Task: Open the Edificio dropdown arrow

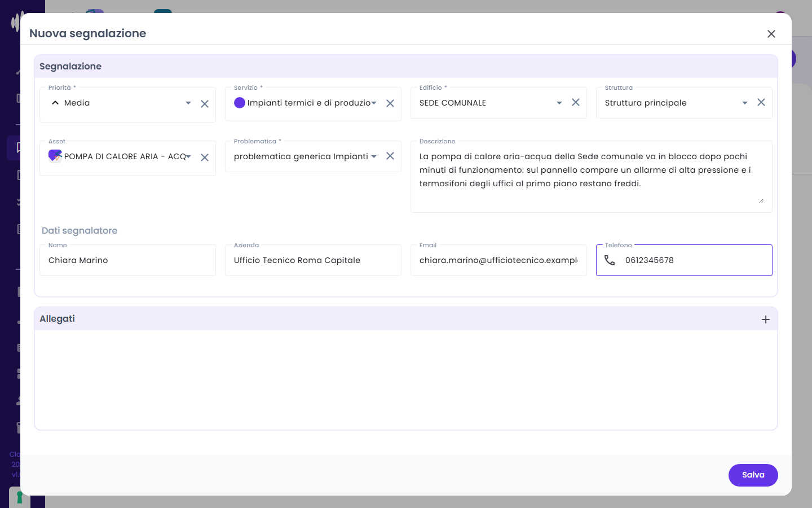Action: coord(559,103)
